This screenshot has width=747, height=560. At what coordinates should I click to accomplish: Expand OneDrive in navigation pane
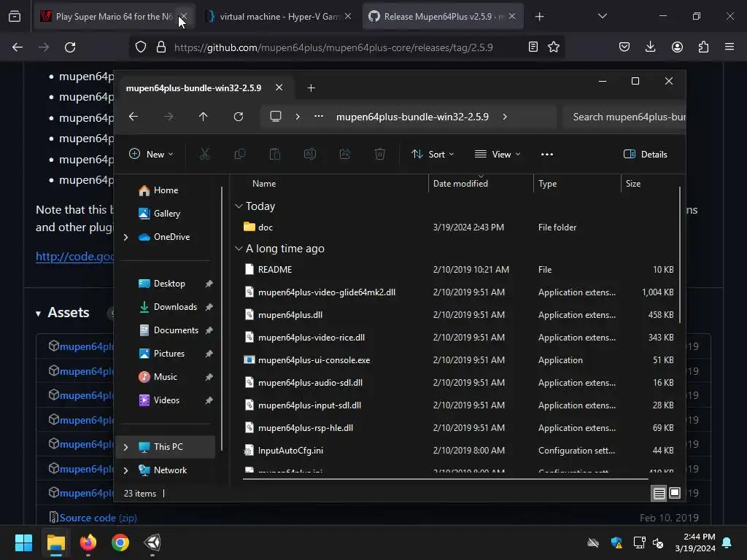point(125,237)
